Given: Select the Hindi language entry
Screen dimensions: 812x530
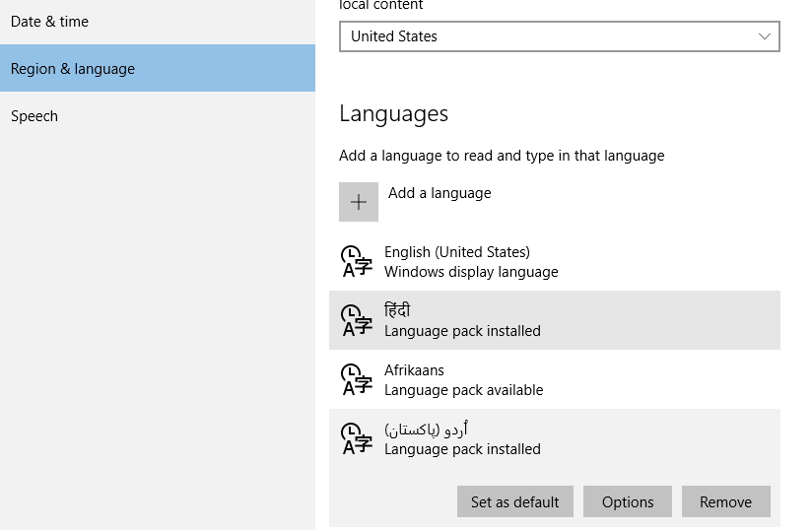Looking at the screenshot, I should point(555,320).
